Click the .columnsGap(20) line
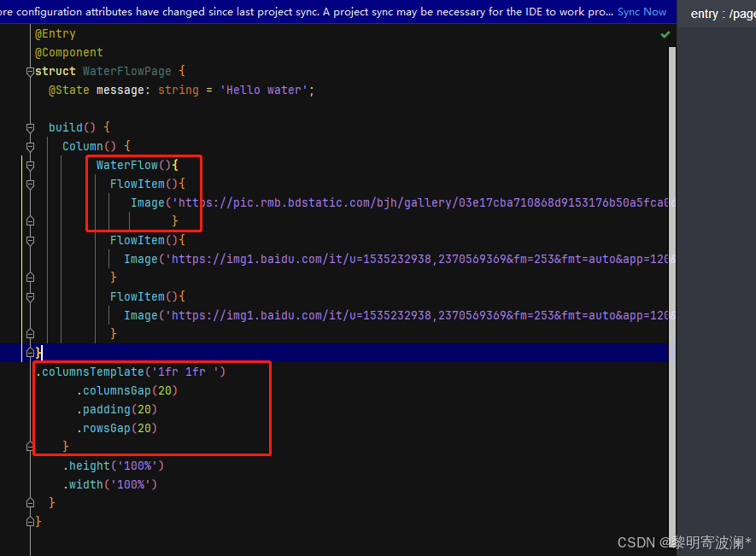Image resolution: width=756 pixels, height=556 pixels. point(127,391)
